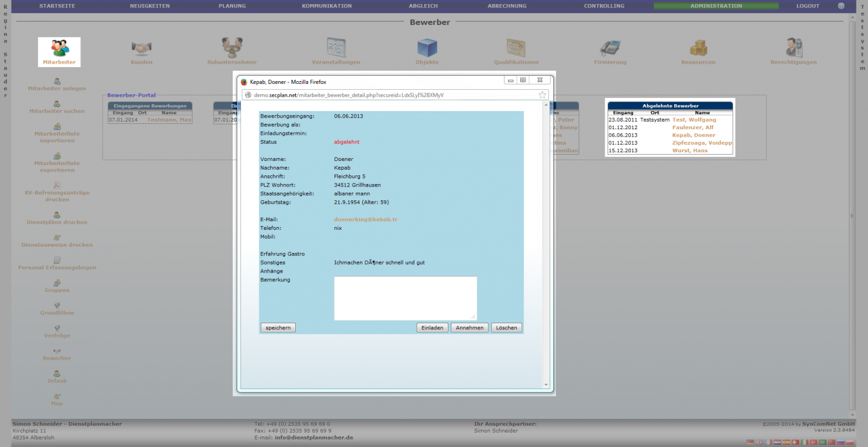Open the Ressourcen boxes icon
The height and width of the screenshot is (447, 868).
(698, 48)
